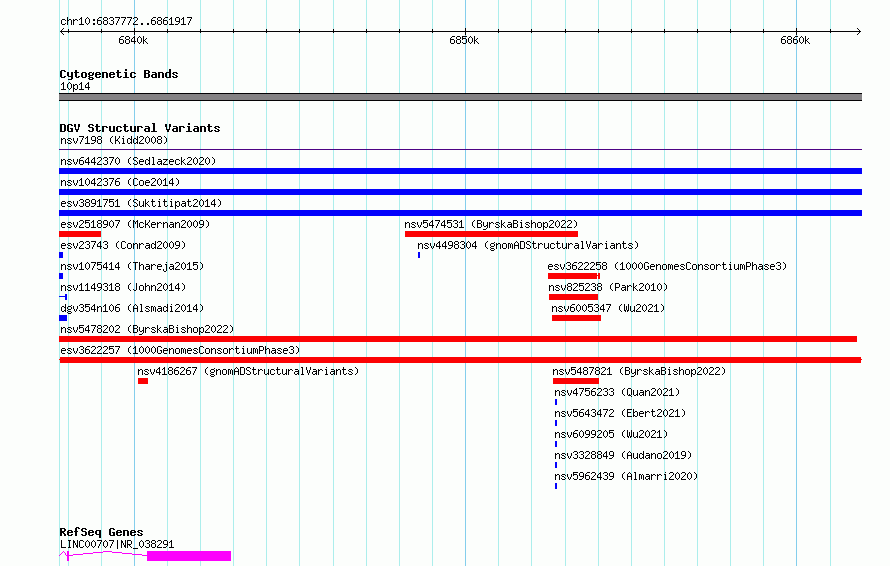Click the esv3891751 (Suktitipat2014) label
This screenshot has width=890, height=566.
coord(141,203)
